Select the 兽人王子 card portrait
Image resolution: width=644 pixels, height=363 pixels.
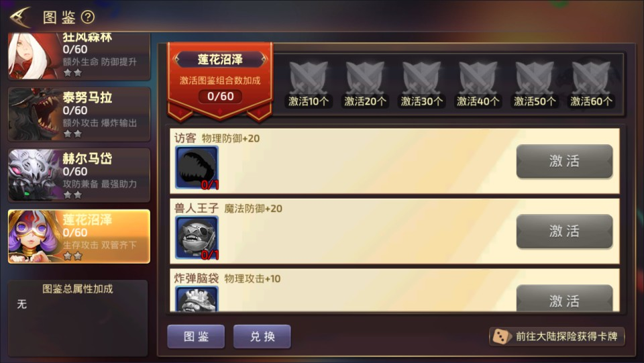pyautogui.click(x=197, y=238)
